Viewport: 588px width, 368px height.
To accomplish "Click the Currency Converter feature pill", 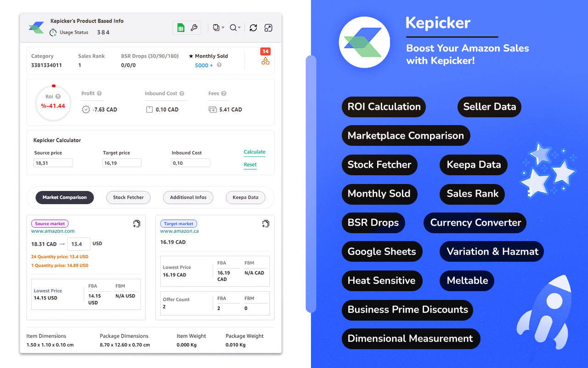I will [x=475, y=223].
